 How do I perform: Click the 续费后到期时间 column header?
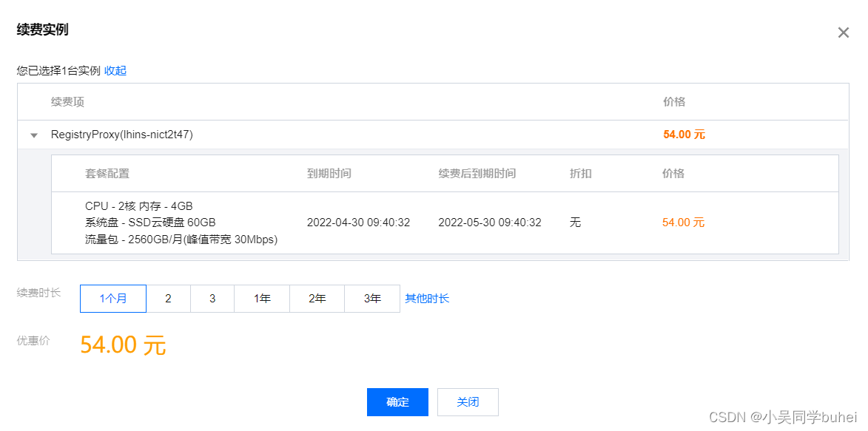coord(477,174)
